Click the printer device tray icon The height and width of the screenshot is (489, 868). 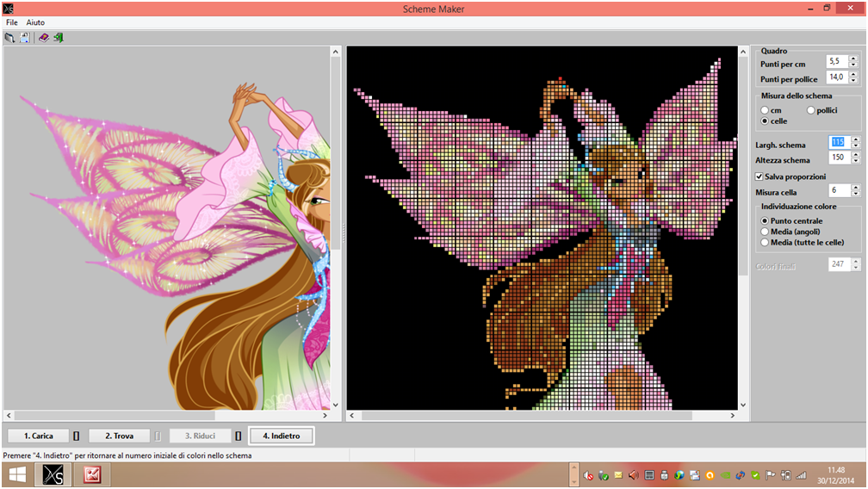click(664, 475)
